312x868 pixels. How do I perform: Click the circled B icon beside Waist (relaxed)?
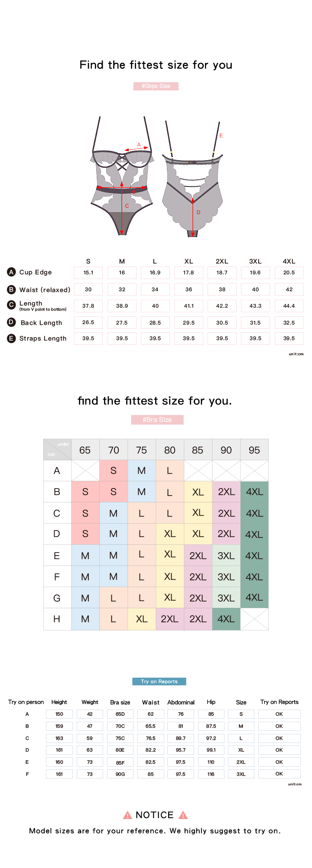coord(12,289)
